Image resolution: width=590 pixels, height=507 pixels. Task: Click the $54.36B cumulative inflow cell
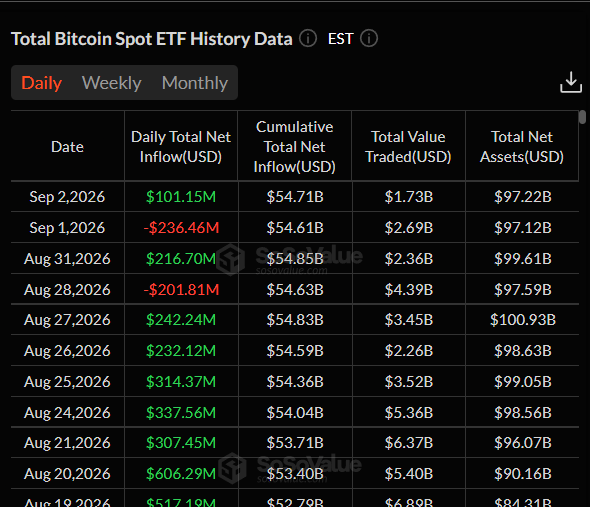295,382
